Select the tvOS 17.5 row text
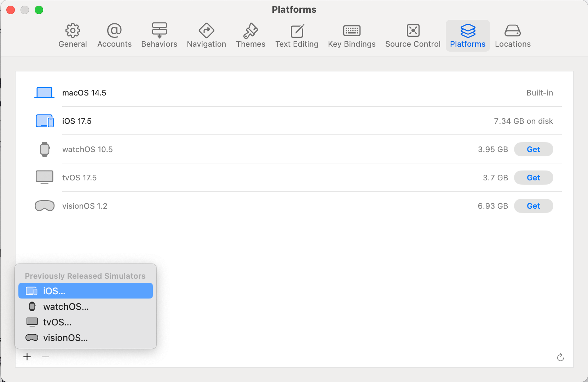Viewport: 588px width, 382px height. [x=79, y=178]
